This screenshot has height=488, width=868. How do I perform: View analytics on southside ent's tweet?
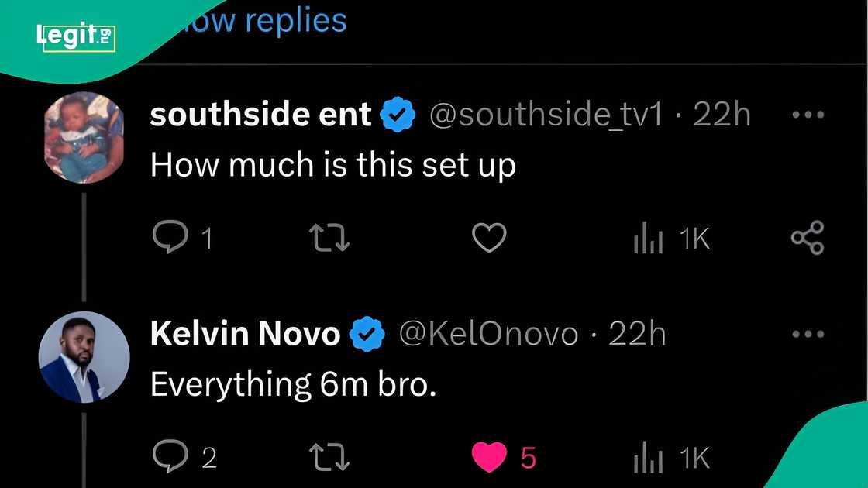pos(648,239)
